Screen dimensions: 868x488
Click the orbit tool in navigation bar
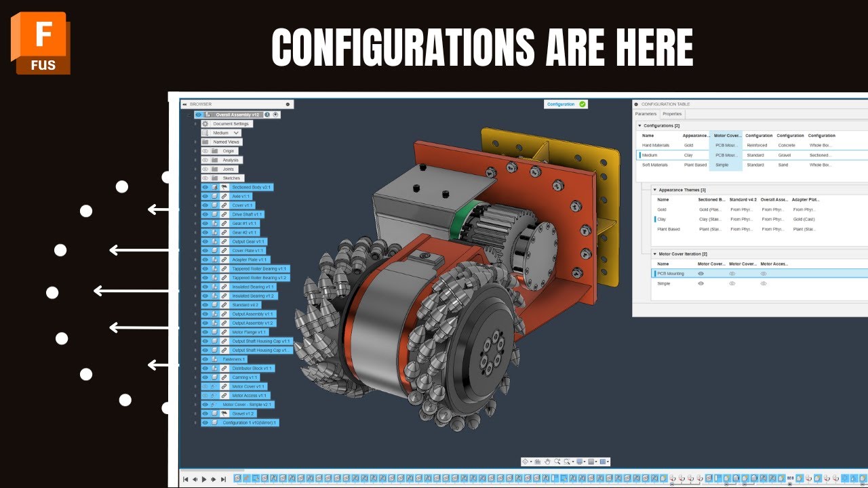[525, 462]
